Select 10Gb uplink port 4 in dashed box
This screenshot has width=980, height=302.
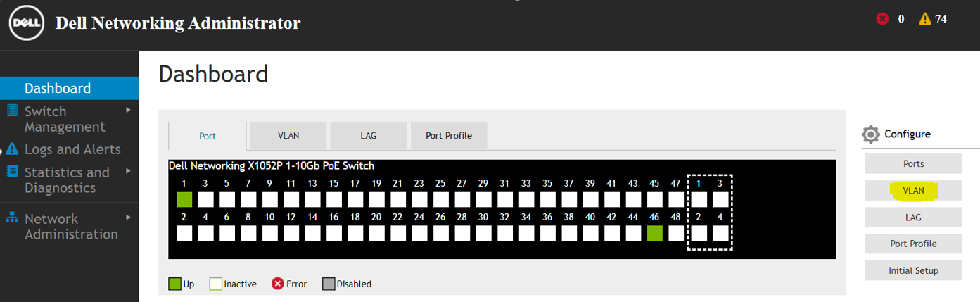(x=720, y=233)
